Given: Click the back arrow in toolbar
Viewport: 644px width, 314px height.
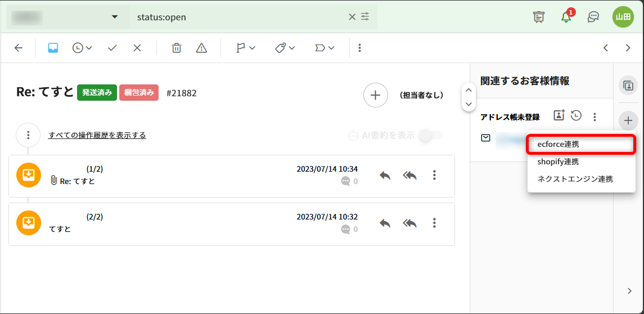Looking at the screenshot, I should (x=19, y=48).
